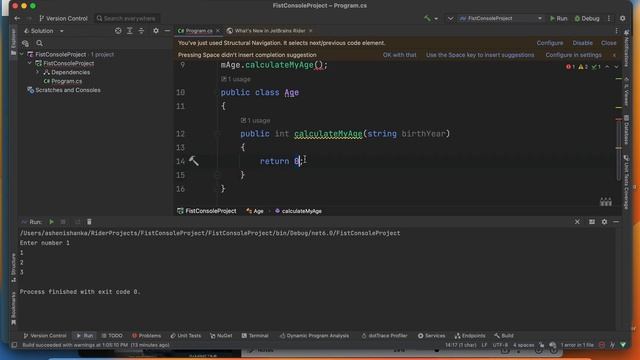This screenshot has width=640, height=360.
Task: Click the 1 usage hint above calculateMyAge
Action: coord(256,120)
